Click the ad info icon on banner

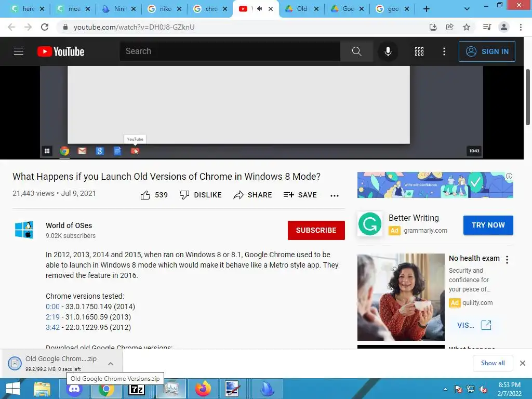pyautogui.click(x=509, y=176)
